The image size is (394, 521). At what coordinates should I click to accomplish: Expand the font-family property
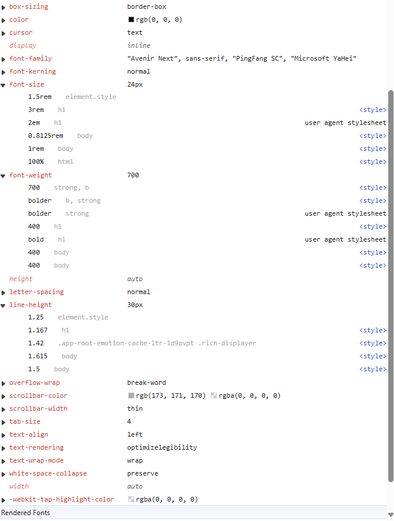(x=3, y=59)
